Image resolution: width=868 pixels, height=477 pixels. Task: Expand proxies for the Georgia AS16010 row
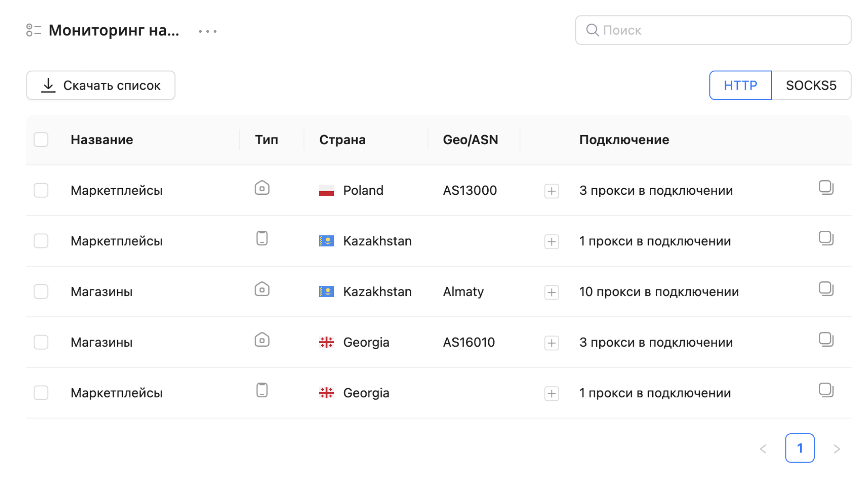click(551, 343)
